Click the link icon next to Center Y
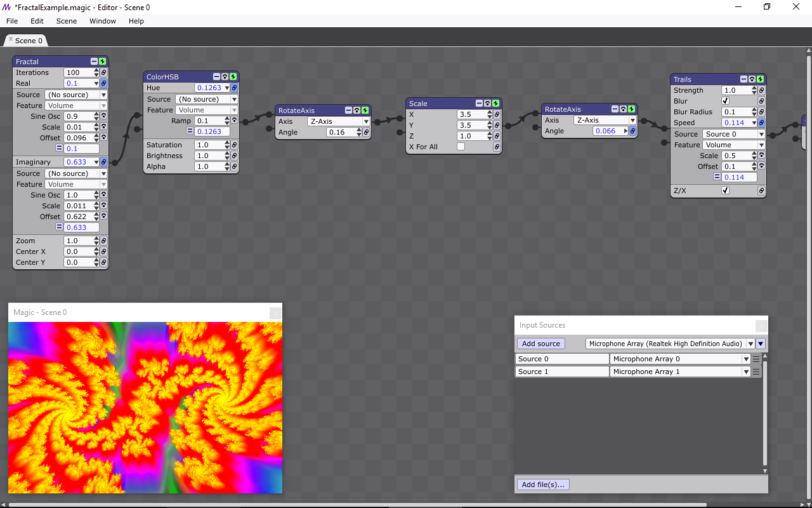 point(104,262)
